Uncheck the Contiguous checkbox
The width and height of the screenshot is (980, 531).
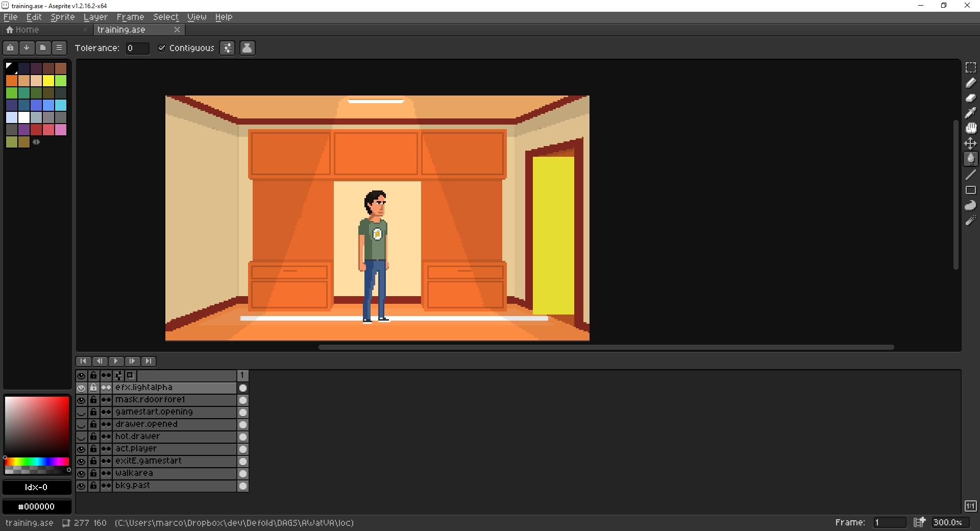162,48
